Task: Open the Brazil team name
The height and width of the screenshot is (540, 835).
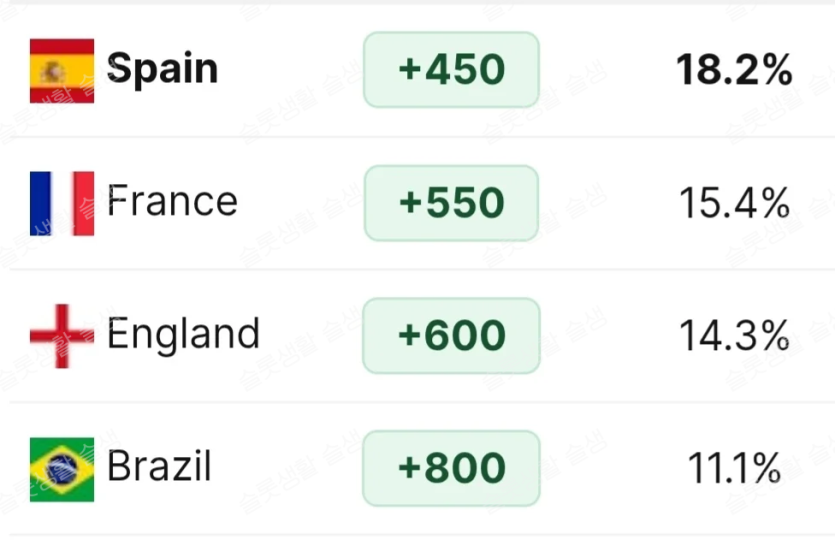Action: [x=159, y=467]
